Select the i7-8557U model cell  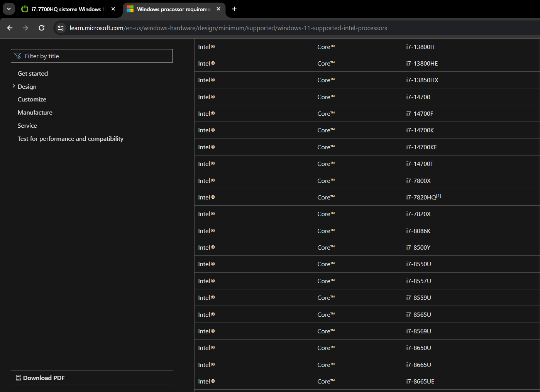(x=419, y=281)
